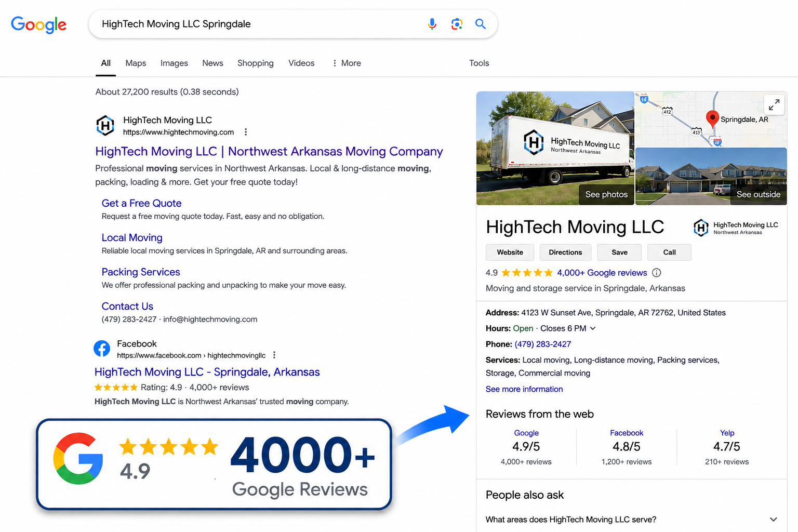Open the More search filters menu
The height and width of the screenshot is (532, 798).
pyautogui.click(x=347, y=63)
